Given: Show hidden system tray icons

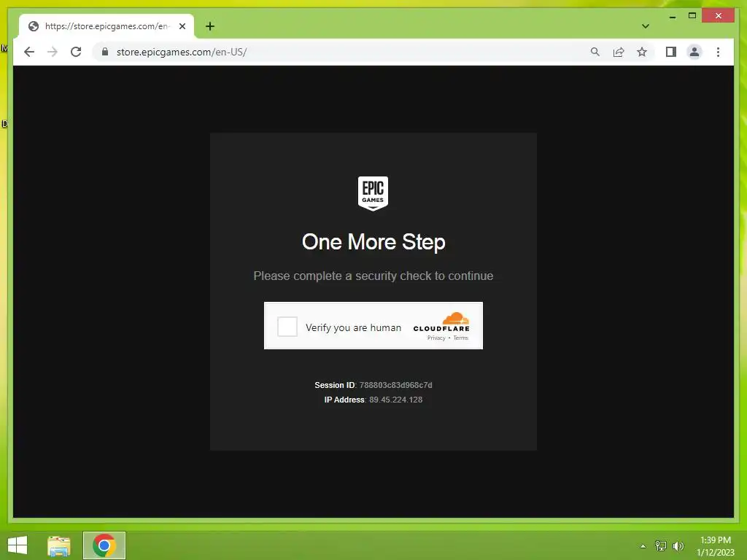Looking at the screenshot, I should tap(643, 545).
